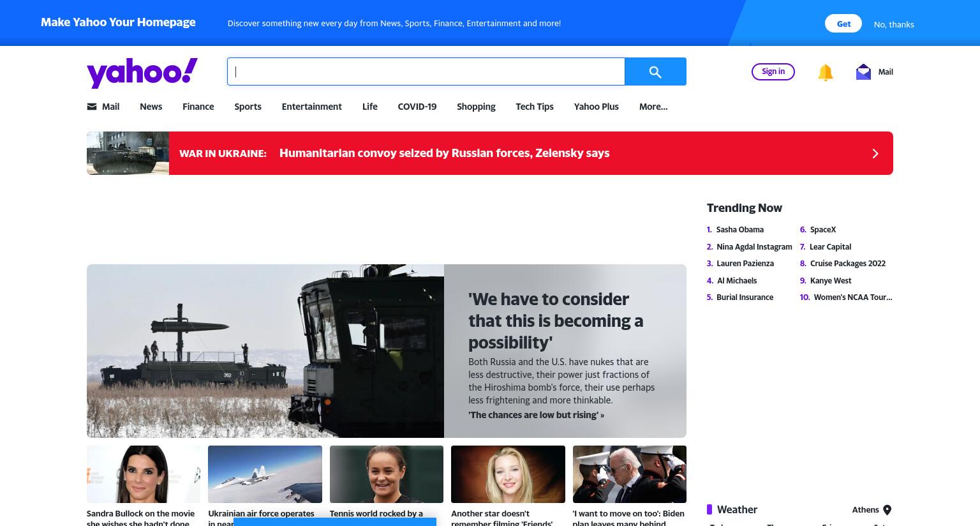Open the Mail envelope icon at top right

click(x=863, y=71)
